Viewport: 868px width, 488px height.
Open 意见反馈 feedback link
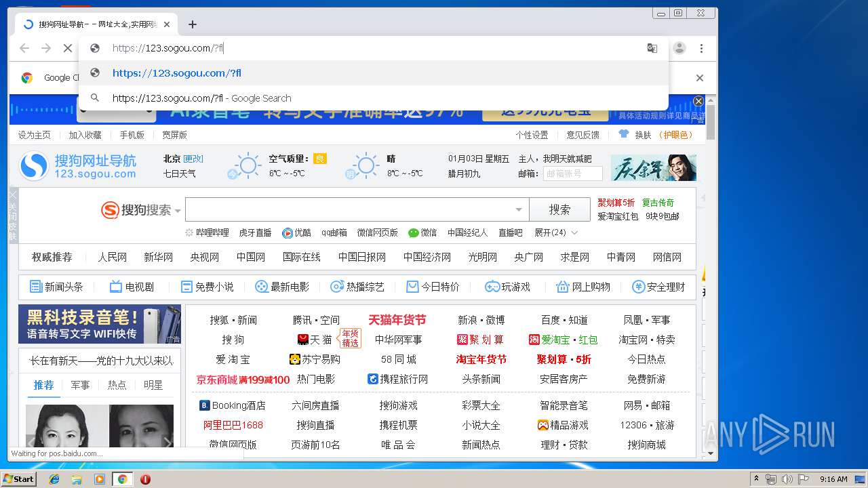pos(583,135)
